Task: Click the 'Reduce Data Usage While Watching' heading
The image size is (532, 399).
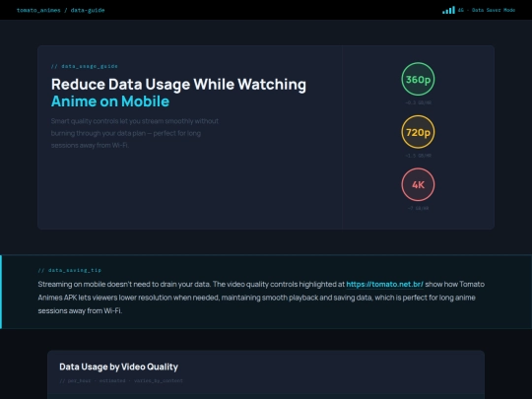Action: (178, 85)
